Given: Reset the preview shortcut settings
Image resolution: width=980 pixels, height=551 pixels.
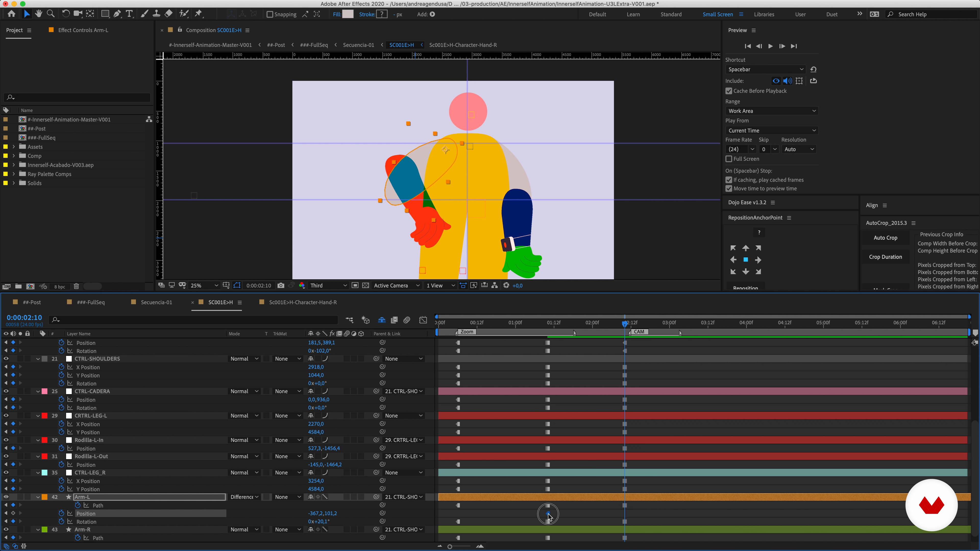Looking at the screenshot, I should tap(813, 69).
